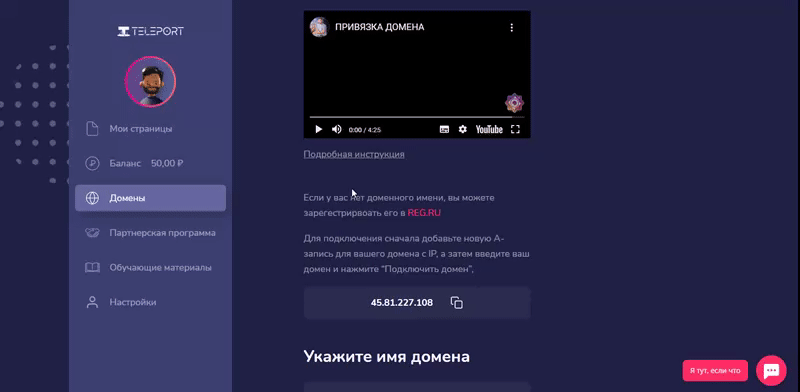
Task: Open Обучающие материалы menu item
Action: click(x=160, y=267)
